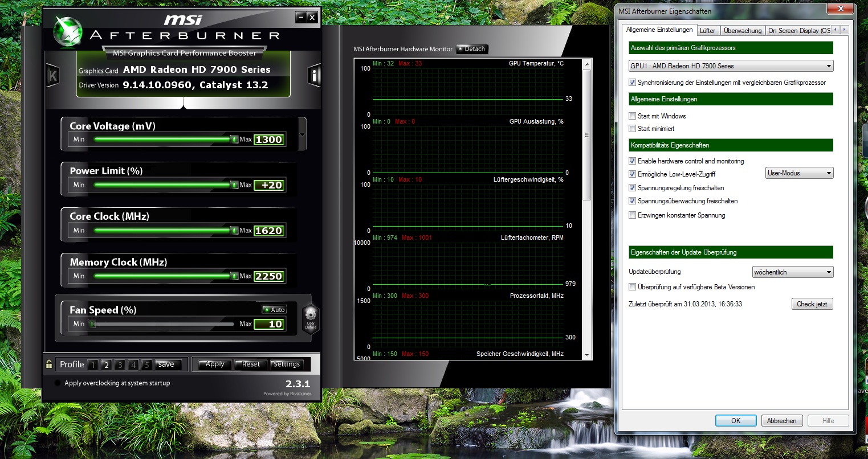Screen dimensions: 868x459
Task: Click Abbrechen to cancel dialog
Action: click(x=781, y=421)
